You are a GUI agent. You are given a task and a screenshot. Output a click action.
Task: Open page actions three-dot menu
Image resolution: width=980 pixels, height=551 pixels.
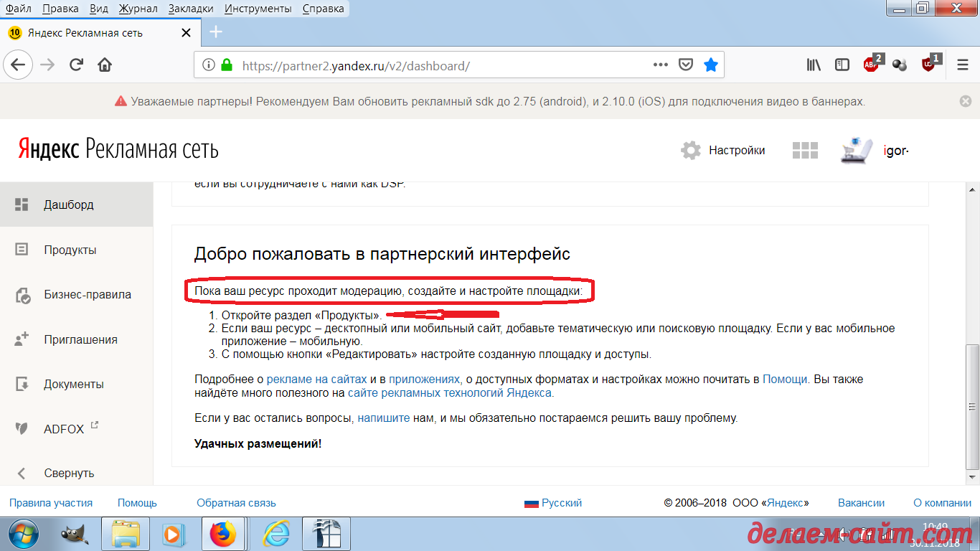pos(661,65)
